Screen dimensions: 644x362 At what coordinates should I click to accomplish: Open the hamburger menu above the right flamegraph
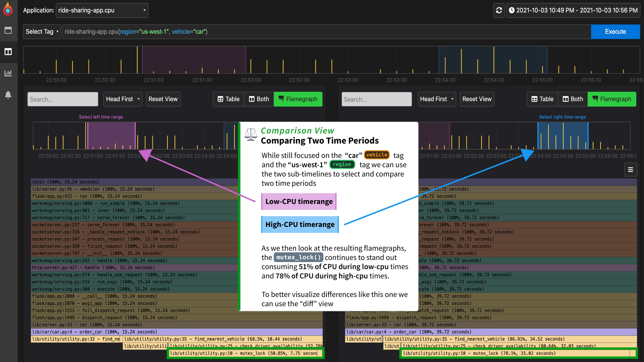(x=630, y=170)
